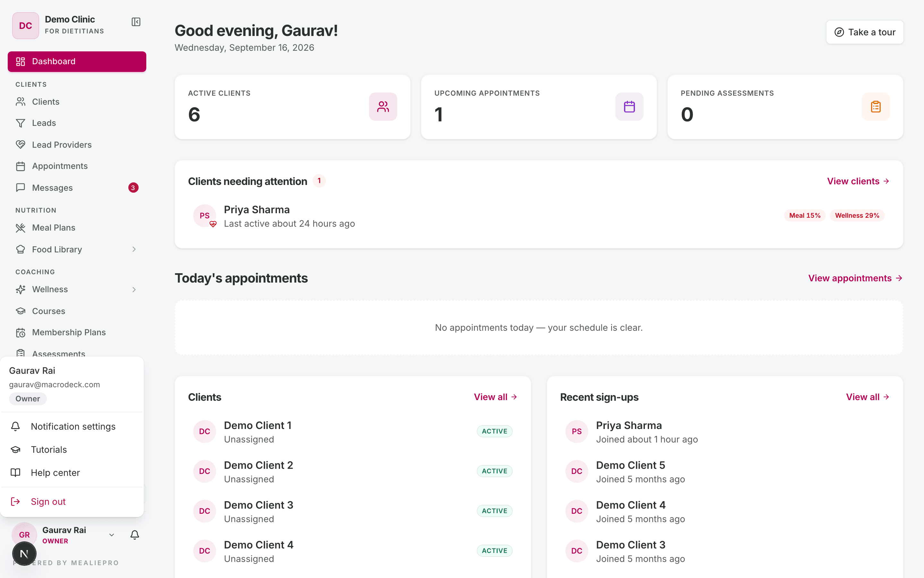Start the Take a tour button
Image resolution: width=924 pixels, height=578 pixels.
click(x=865, y=32)
